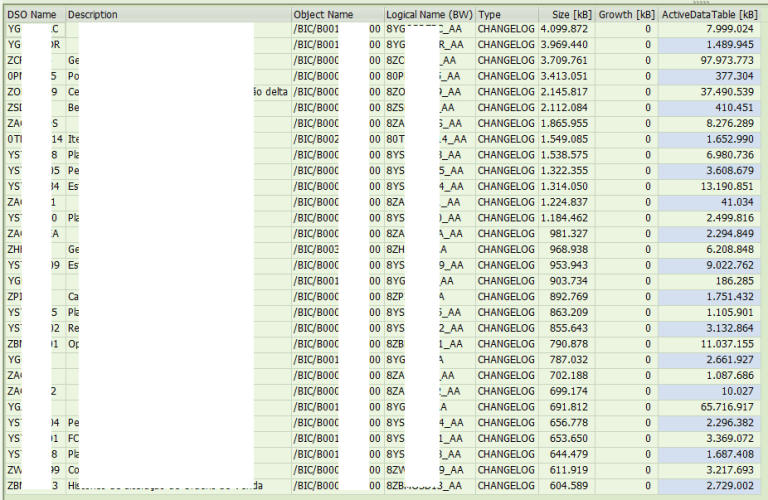Click the ActiveDataTable [kB] column header

click(x=711, y=15)
